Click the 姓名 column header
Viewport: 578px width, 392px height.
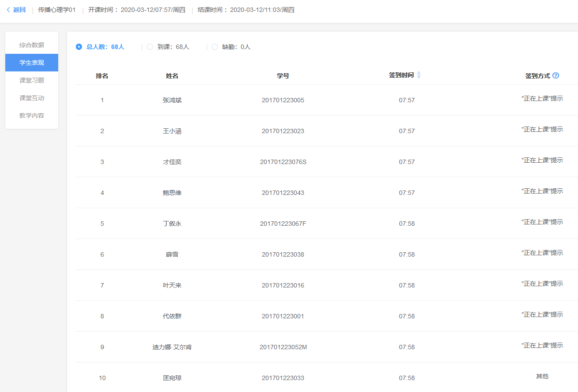pos(172,76)
